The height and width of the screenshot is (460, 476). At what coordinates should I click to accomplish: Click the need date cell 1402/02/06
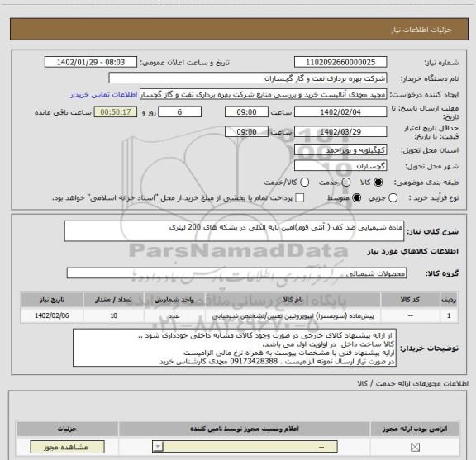click(x=52, y=315)
